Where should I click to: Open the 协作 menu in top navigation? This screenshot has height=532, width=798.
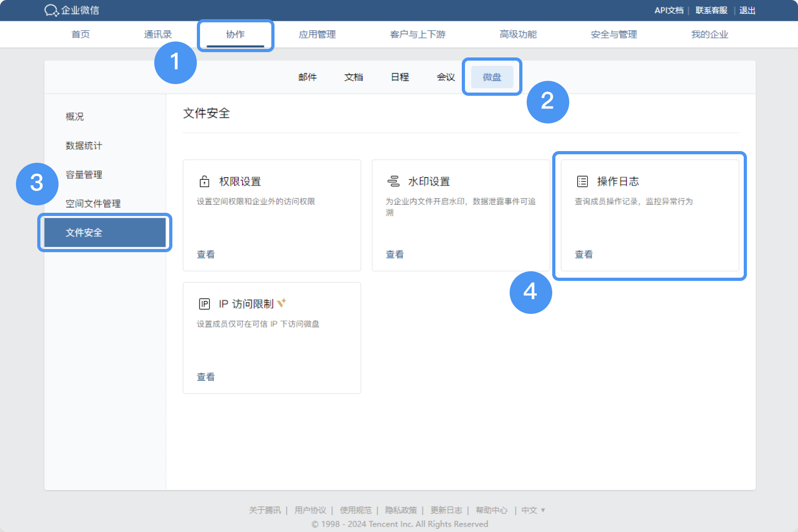click(x=236, y=34)
